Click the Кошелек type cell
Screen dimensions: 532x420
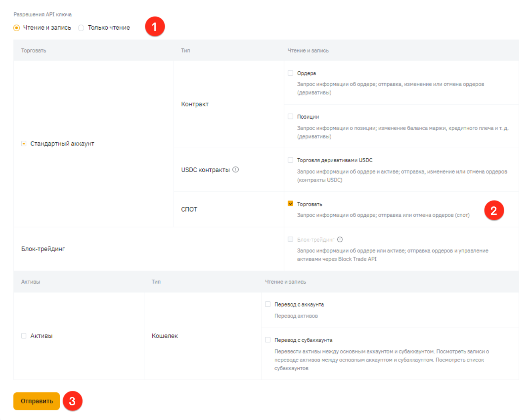[165, 336]
